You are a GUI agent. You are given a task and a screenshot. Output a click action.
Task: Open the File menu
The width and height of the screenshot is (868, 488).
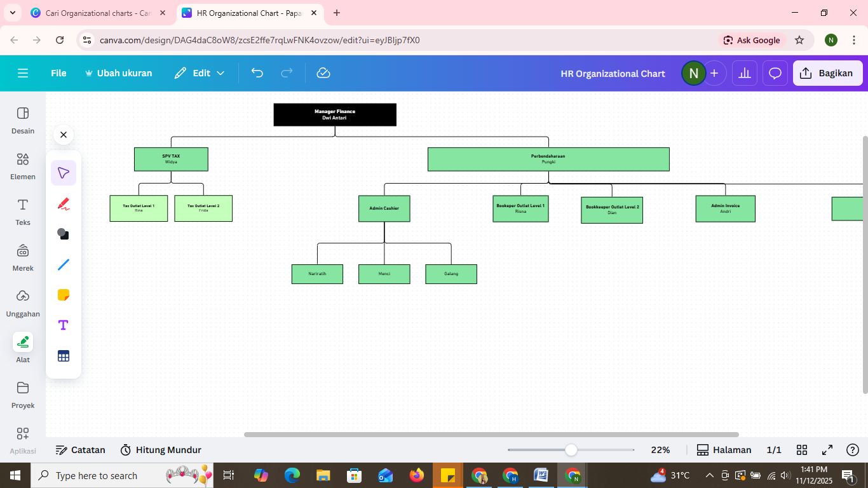pos(58,73)
